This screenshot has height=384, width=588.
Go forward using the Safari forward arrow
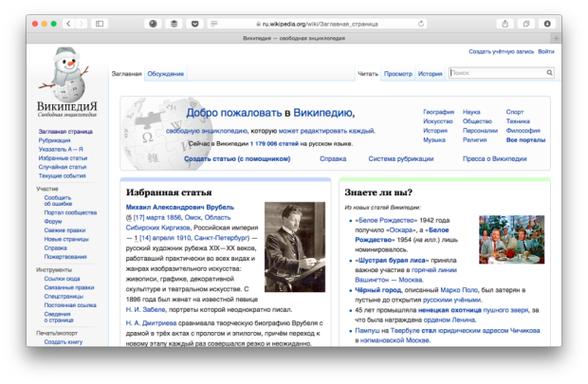click(81, 24)
